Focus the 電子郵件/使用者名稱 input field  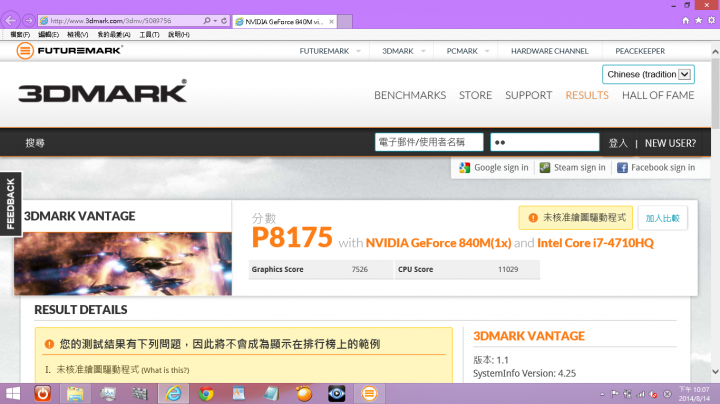[x=429, y=142]
